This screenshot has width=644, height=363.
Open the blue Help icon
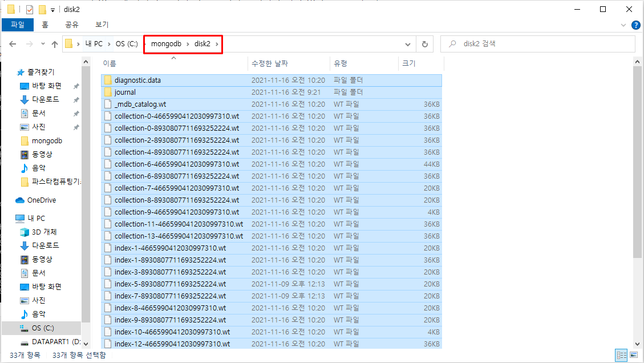point(635,25)
